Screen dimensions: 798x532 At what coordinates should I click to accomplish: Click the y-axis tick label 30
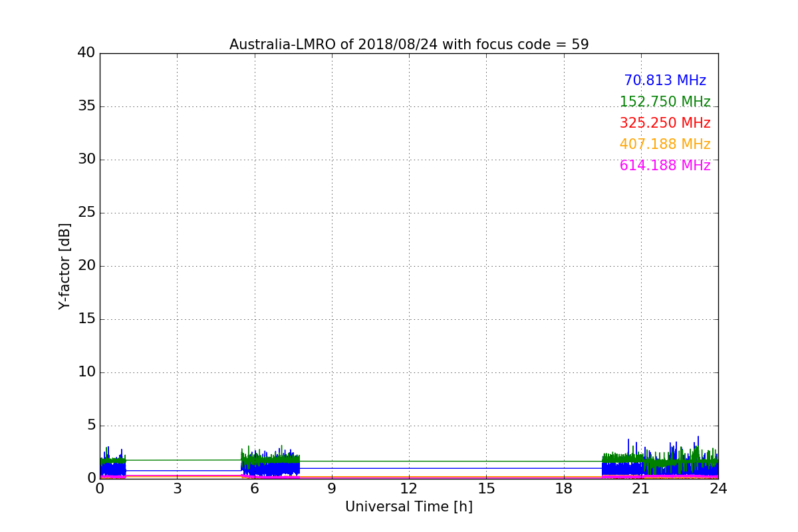(x=86, y=159)
